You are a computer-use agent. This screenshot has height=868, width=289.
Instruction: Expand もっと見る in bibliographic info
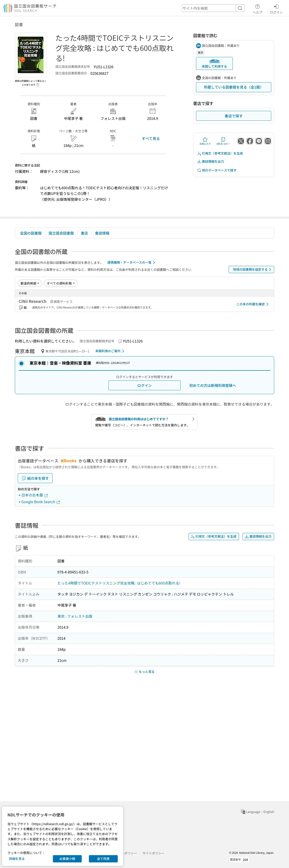[x=145, y=672]
